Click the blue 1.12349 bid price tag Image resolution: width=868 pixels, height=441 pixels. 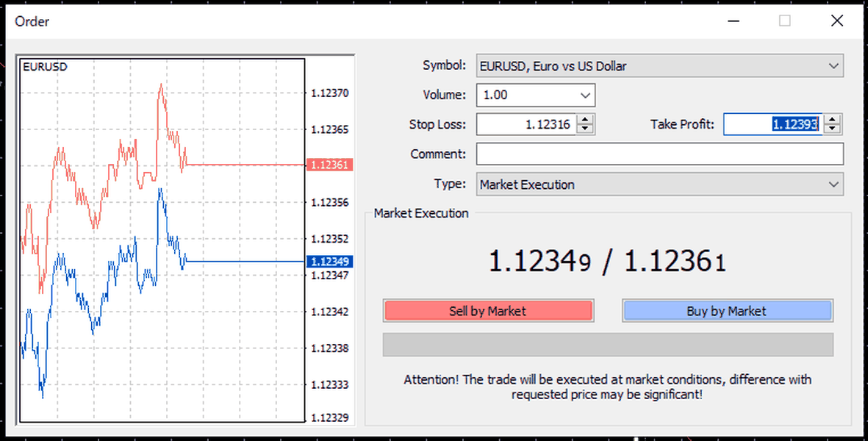point(329,262)
